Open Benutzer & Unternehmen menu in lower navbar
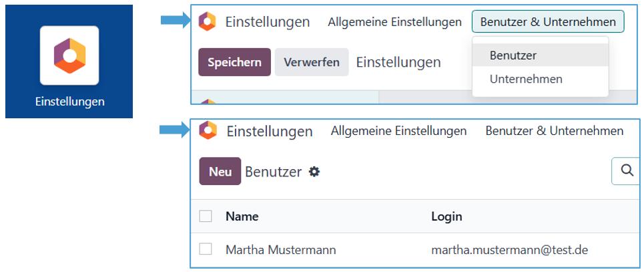 point(554,130)
